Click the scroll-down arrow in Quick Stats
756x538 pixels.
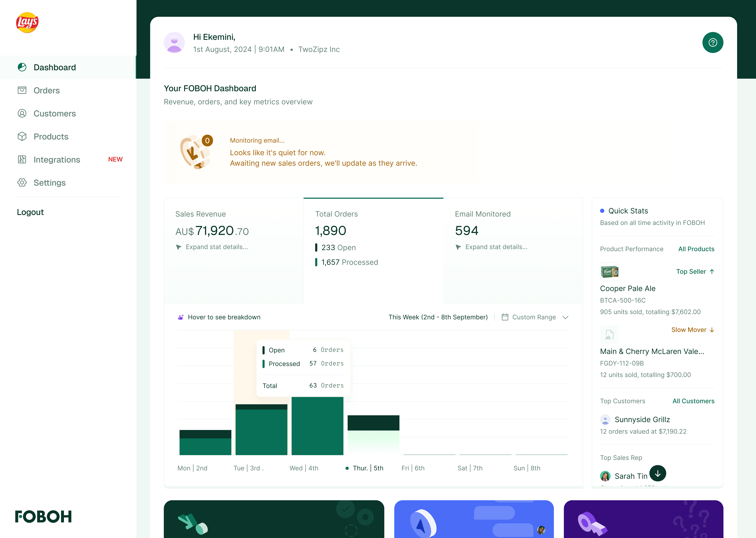pos(658,473)
